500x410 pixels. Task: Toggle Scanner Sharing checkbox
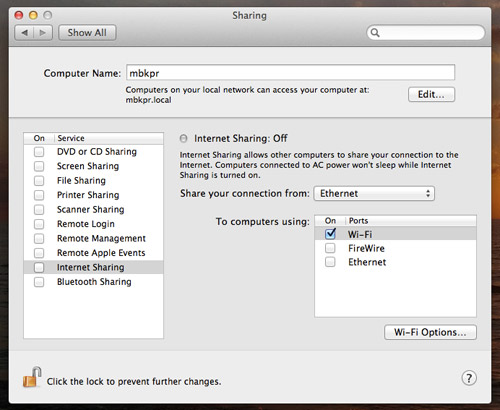pos(39,210)
